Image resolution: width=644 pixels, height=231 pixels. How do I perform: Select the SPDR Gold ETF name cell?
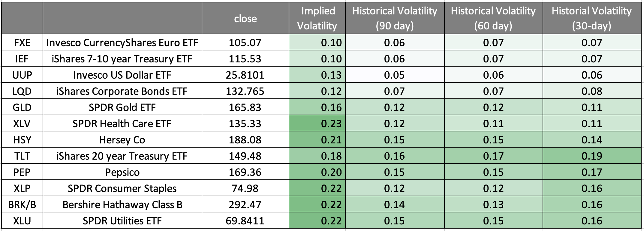122,107
